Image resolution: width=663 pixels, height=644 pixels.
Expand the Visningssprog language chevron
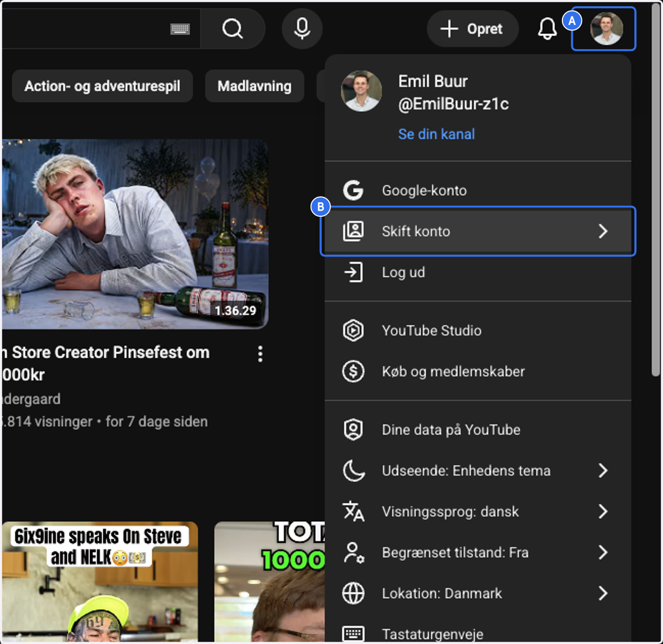603,511
